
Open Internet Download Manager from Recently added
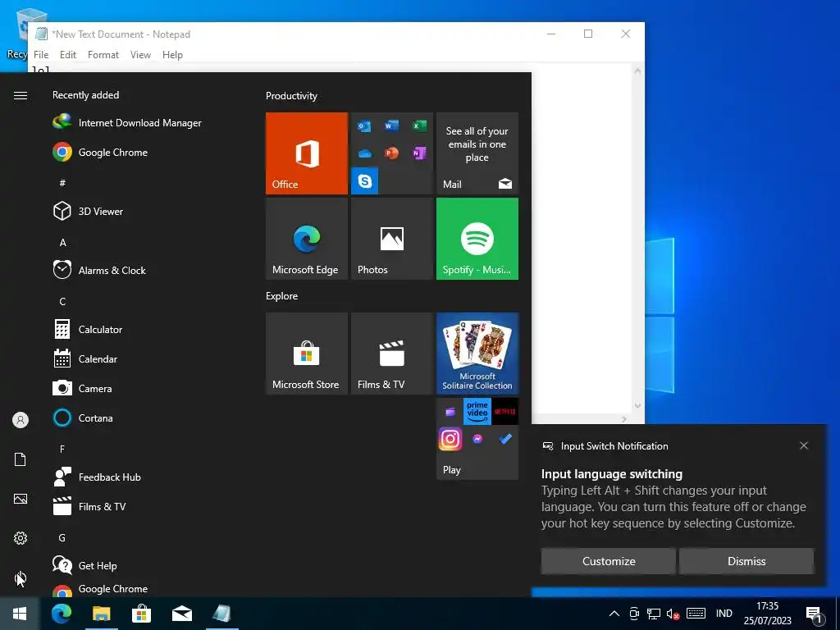(127, 123)
